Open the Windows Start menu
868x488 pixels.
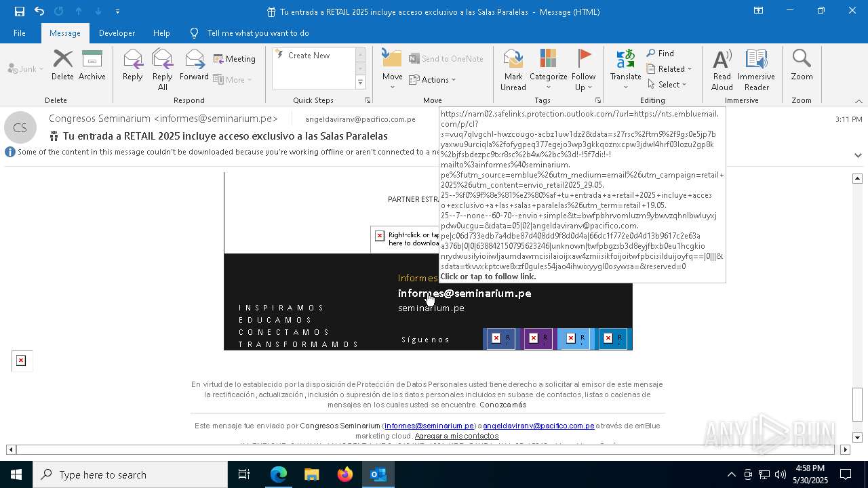(x=16, y=474)
